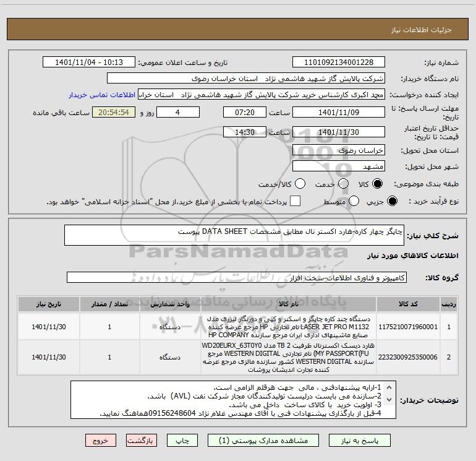476x461 pixels.
Task: Select the خدمت radio button
Action: (x=343, y=184)
